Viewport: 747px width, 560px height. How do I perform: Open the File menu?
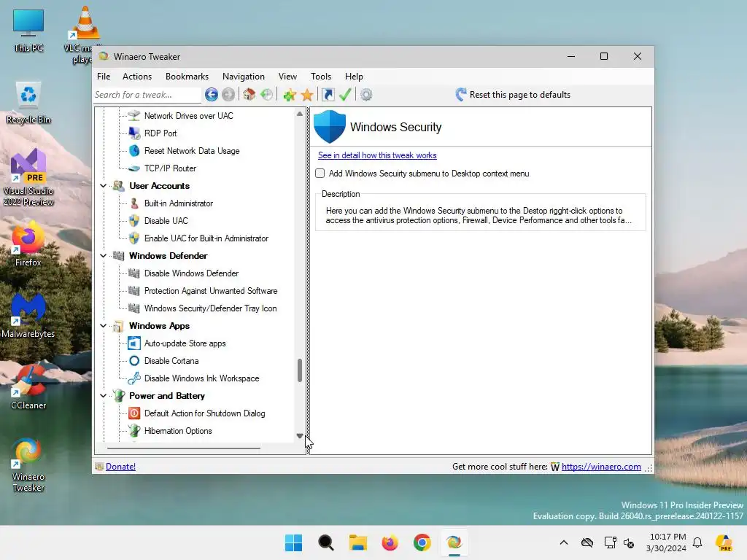pyautogui.click(x=104, y=76)
